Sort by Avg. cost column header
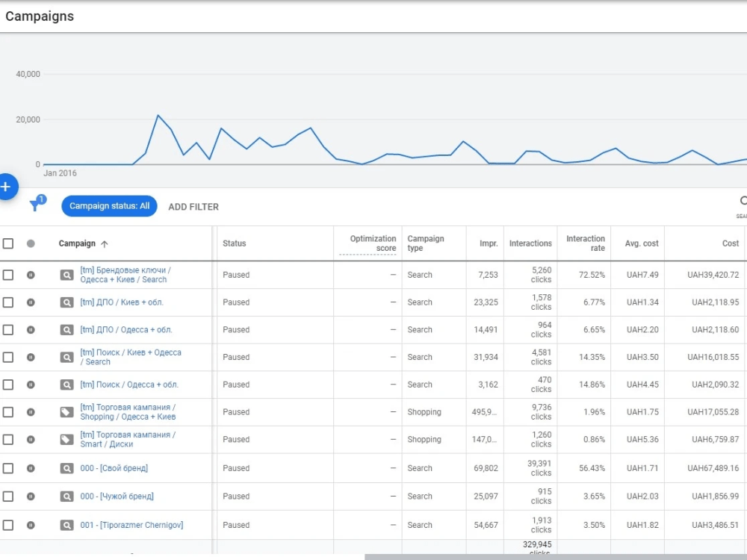The height and width of the screenshot is (560, 747). pos(641,243)
